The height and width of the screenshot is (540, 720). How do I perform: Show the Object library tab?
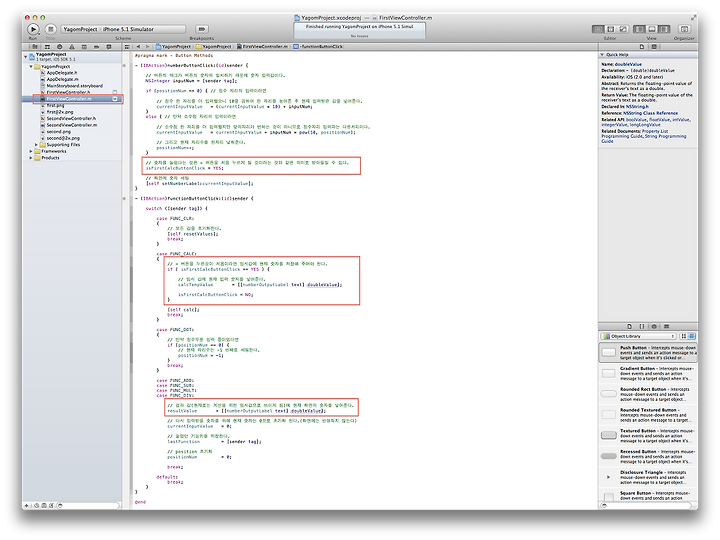654,326
